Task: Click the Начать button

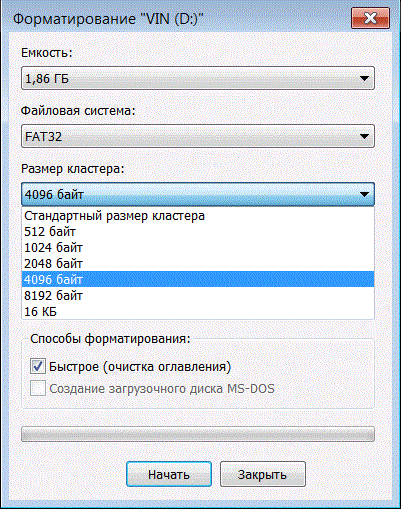Action: pos(169,474)
